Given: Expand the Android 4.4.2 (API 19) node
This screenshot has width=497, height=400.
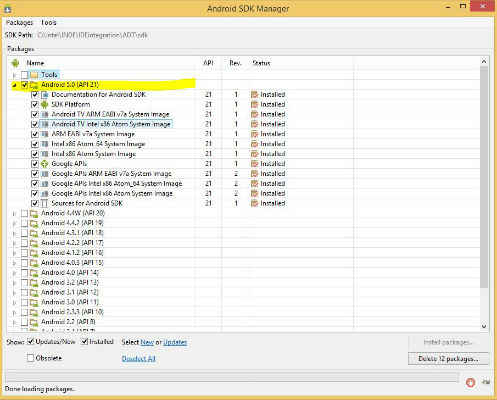Looking at the screenshot, I should coord(14,224).
